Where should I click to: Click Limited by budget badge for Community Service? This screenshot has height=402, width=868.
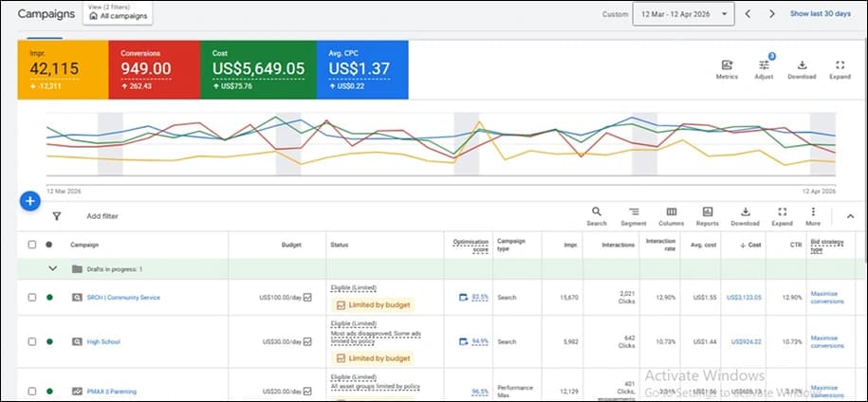[x=373, y=304]
